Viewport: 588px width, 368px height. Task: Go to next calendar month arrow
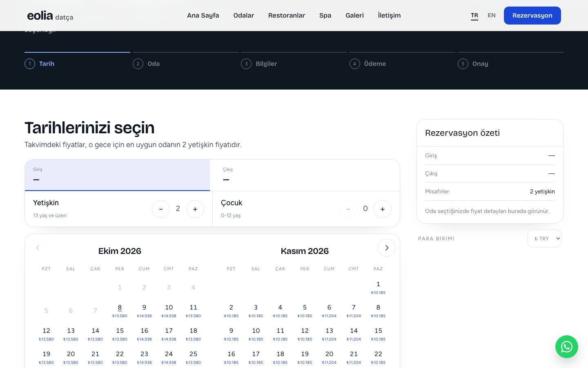(386, 248)
